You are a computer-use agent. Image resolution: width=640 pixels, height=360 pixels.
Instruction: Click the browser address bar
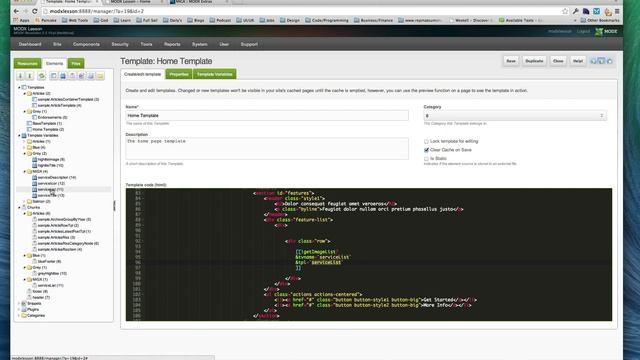coord(302,11)
